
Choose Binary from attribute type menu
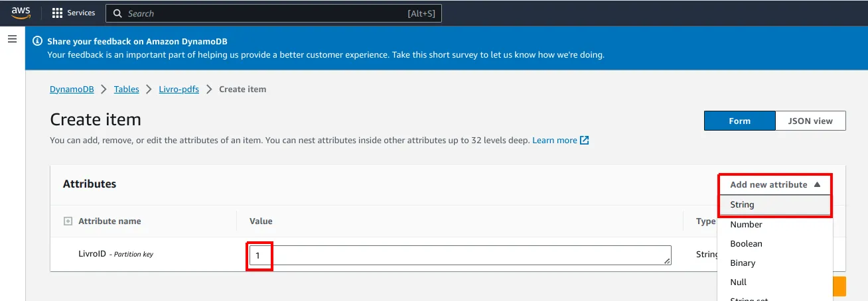(x=775, y=263)
